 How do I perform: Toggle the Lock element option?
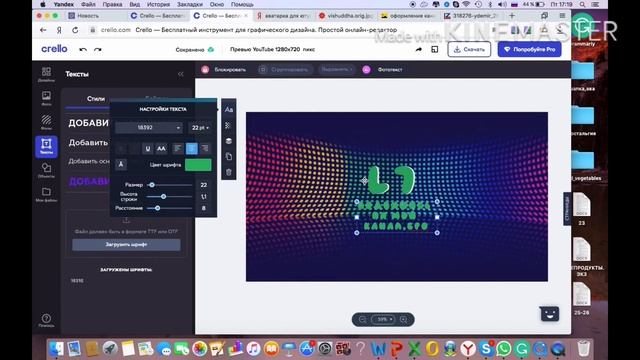[x=224, y=70]
